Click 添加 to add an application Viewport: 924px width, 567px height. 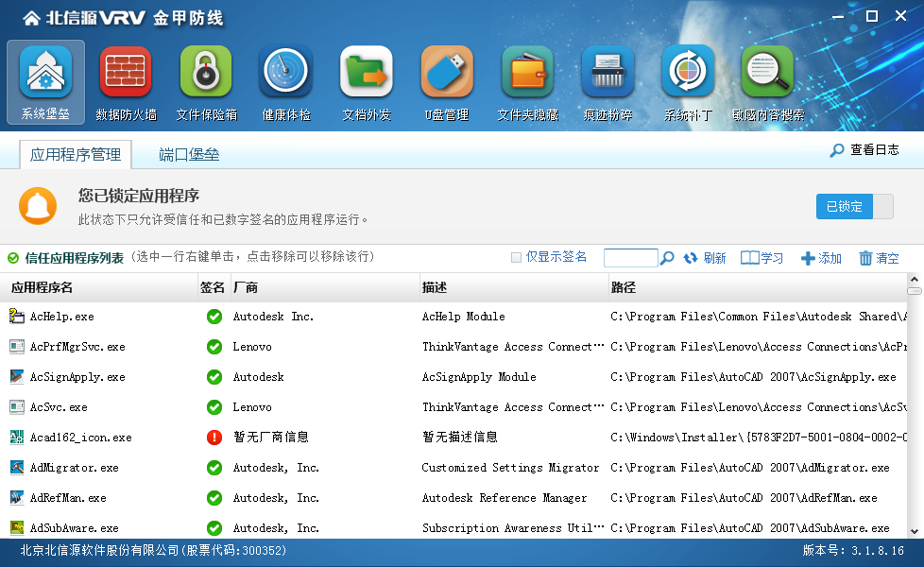821,258
